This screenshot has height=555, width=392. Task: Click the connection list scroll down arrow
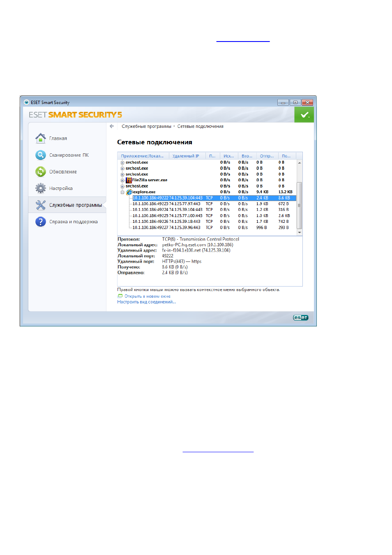[x=300, y=232]
